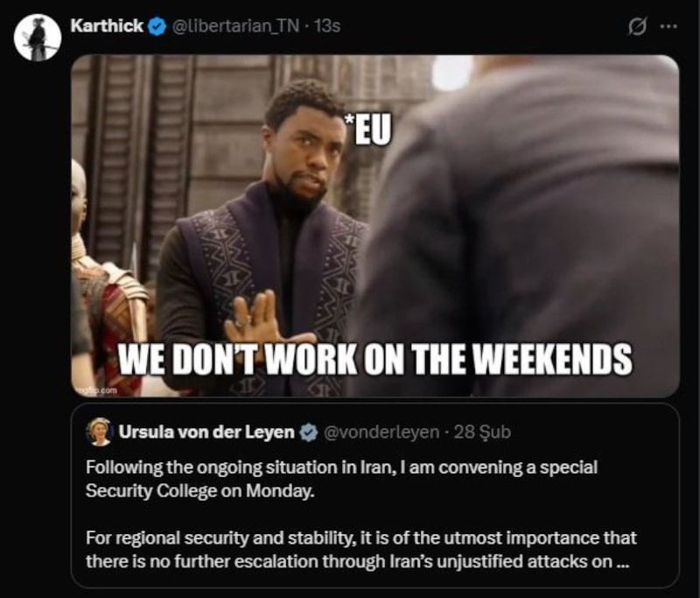Visit the @vonderleyen handle
700x598 pixels.
pos(381,432)
